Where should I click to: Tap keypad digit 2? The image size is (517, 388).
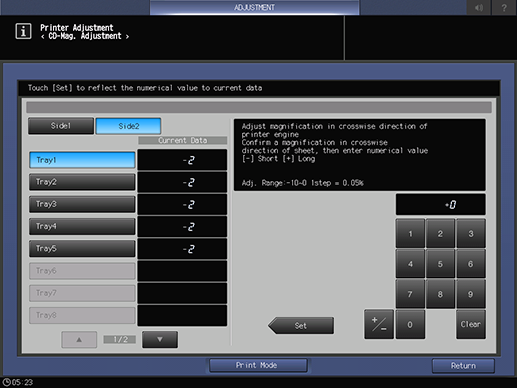pos(440,233)
